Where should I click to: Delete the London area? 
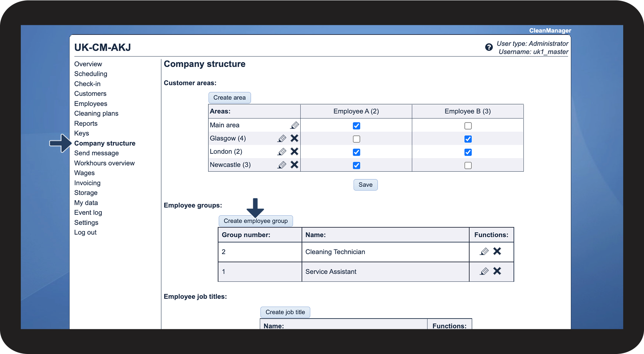[294, 152]
